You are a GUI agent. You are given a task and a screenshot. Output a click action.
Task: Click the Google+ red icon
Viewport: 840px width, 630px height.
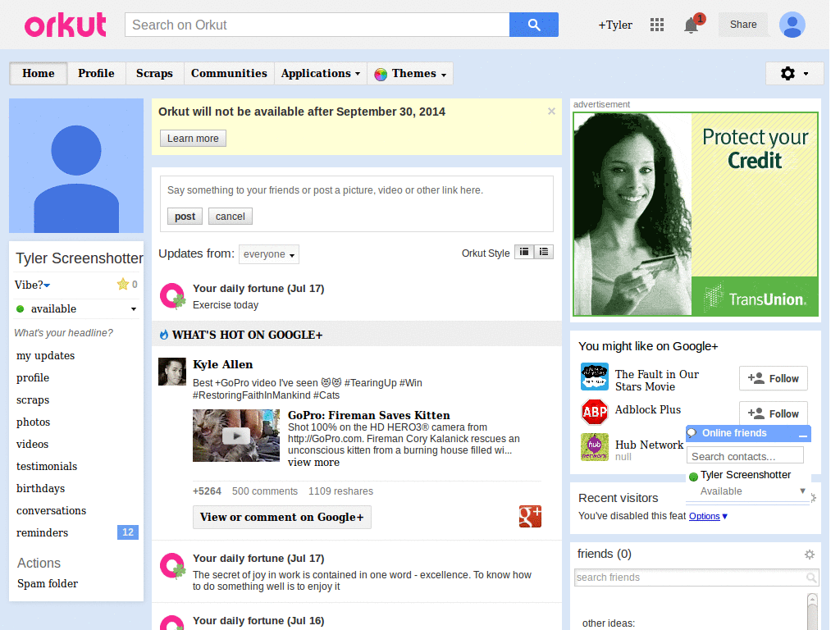[530, 517]
